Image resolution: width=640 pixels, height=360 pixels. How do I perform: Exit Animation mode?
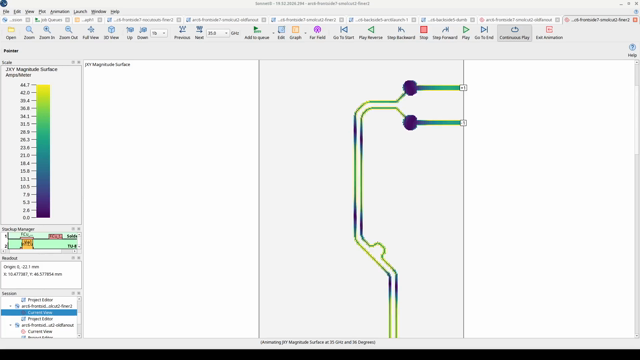pyautogui.click(x=549, y=33)
